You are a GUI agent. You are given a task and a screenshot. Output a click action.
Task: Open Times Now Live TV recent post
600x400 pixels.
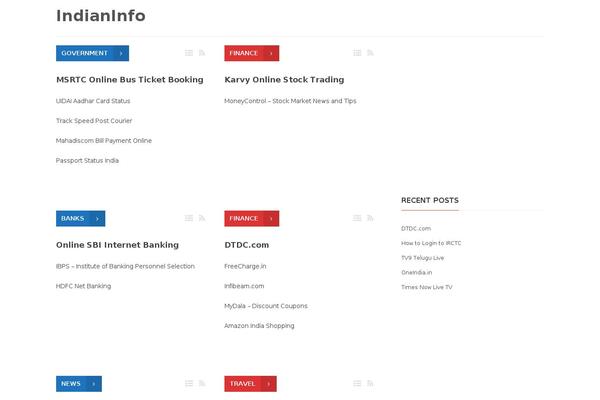(x=427, y=287)
